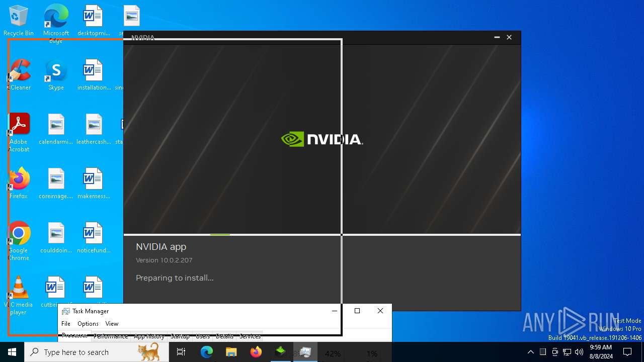
Task: Close the Task Manager window
Action: pyautogui.click(x=380, y=311)
